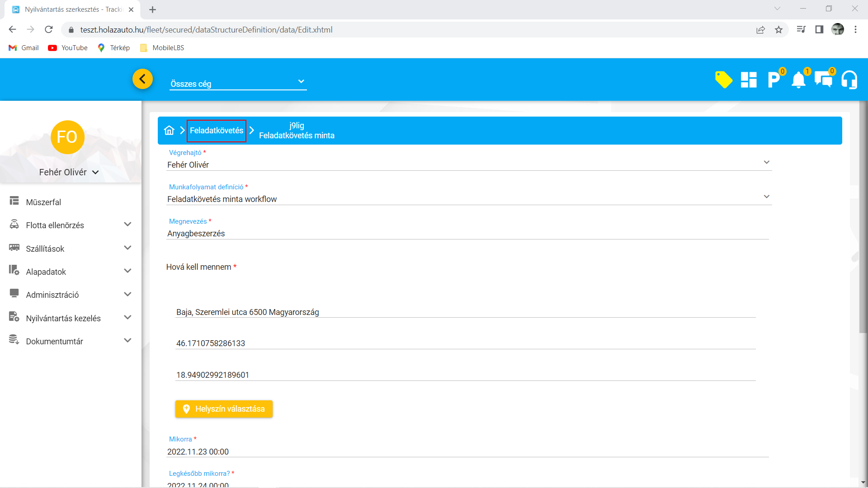Open Műszerfal menu item

point(43,202)
